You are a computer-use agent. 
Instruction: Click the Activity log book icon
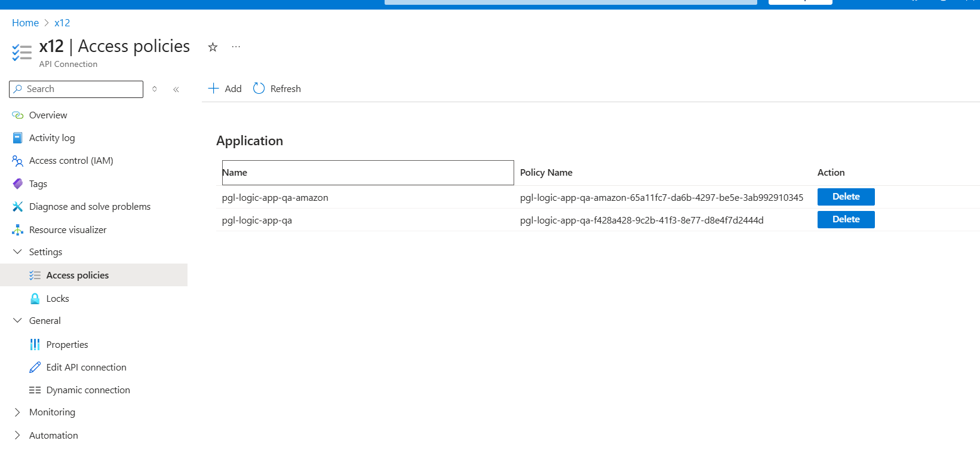[x=18, y=137]
